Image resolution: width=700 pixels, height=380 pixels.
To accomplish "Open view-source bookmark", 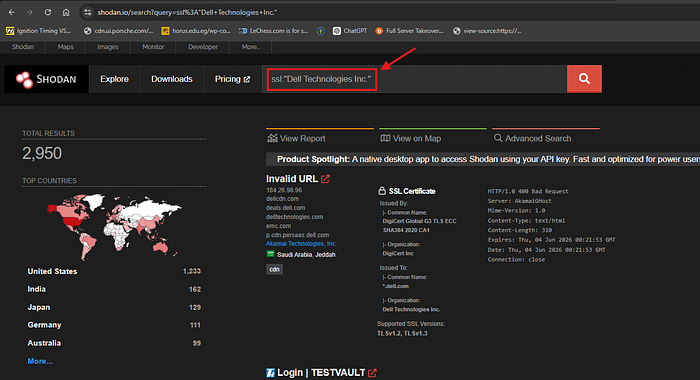I will 487,31.
